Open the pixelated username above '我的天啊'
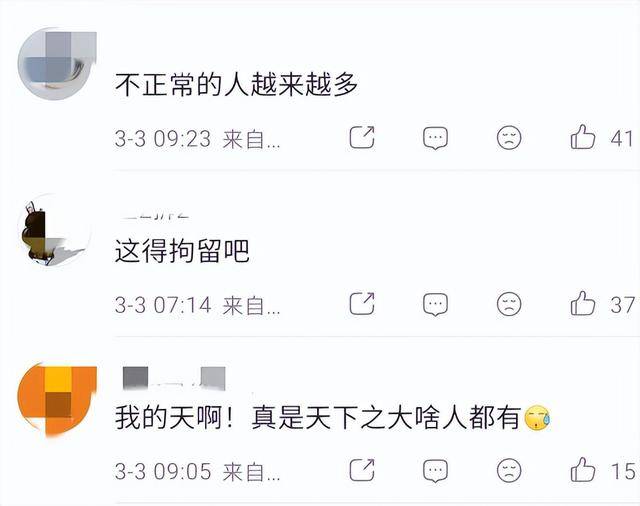 (174, 377)
